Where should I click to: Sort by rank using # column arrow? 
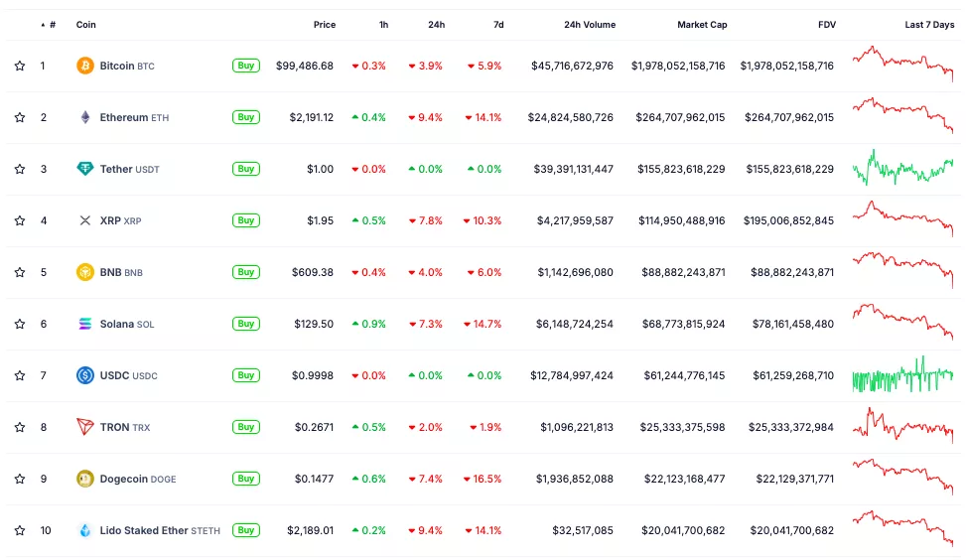click(43, 25)
